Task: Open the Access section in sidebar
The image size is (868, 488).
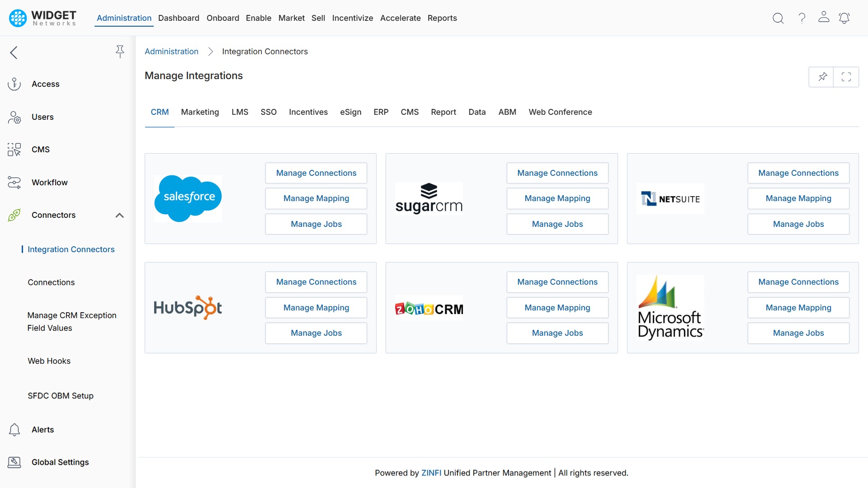Action: (14, 84)
